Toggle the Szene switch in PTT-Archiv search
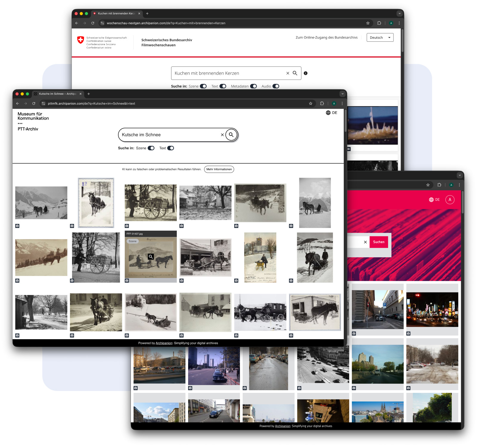This screenshot has width=477, height=448. coord(151,148)
